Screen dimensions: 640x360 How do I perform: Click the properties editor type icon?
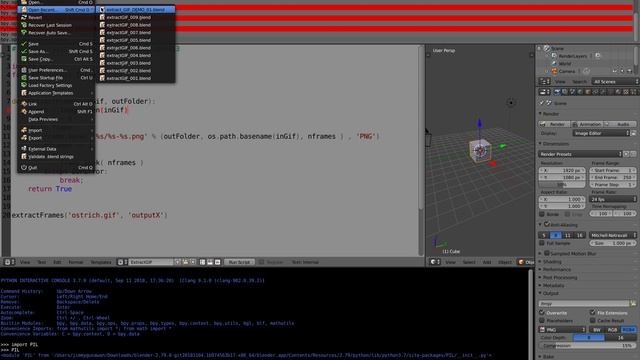544,92
